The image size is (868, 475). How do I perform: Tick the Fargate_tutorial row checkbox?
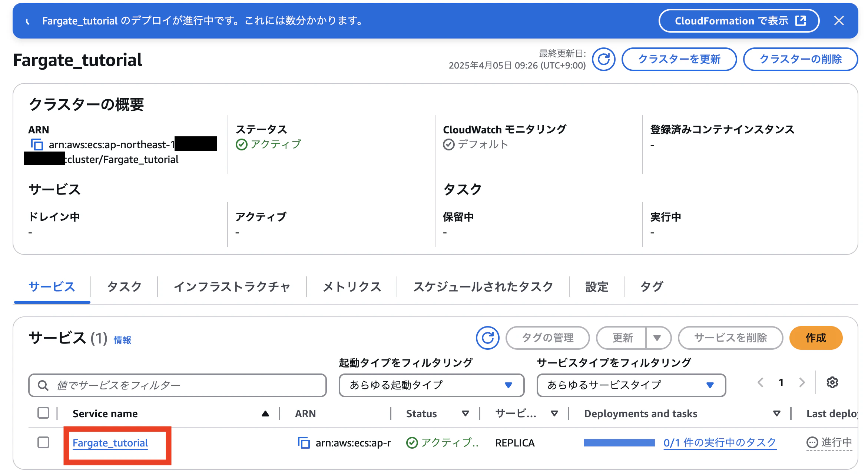tap(43, 442)
